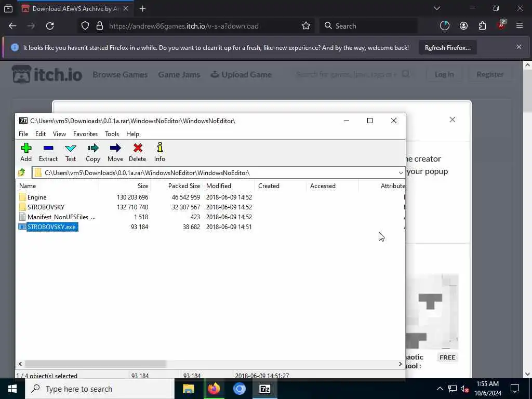Screen dimensions: 532x399
Task: Click the itch.io Register button
Action: click(x=490, y=74)
